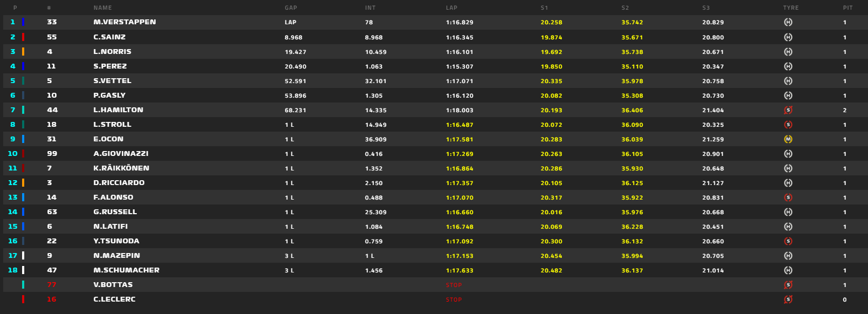Click Ocon's yellow medium tyre icon

point(788,139)
